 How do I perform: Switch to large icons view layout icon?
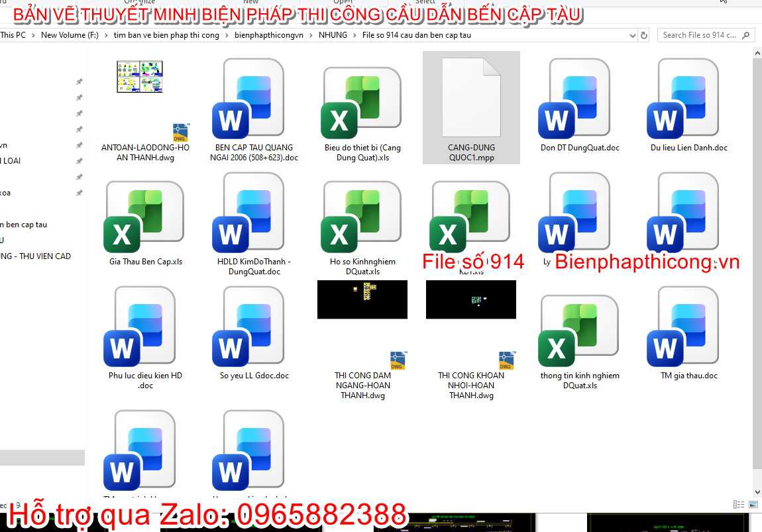753,505
